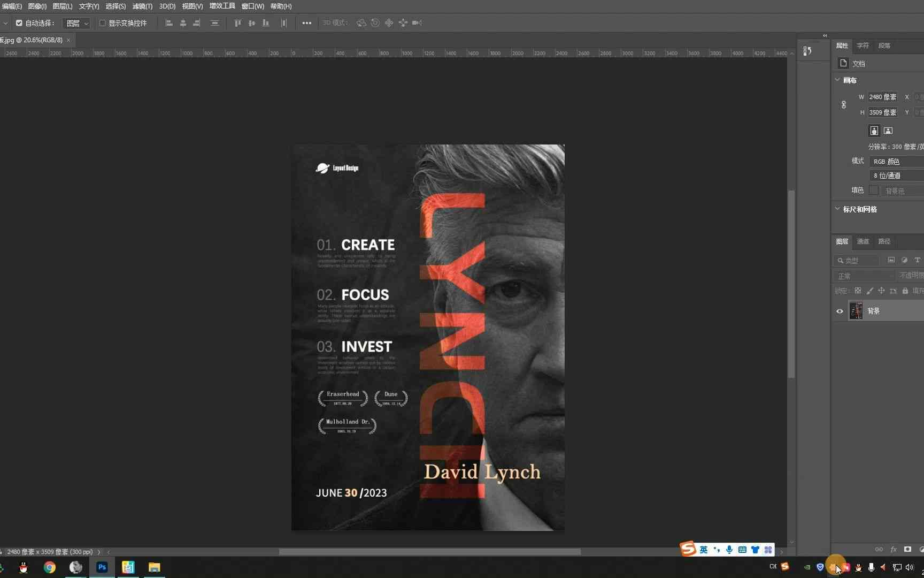Click the horizontal canvas scrollbar
The height and width of the screenshot is (578, 924).
429,552
